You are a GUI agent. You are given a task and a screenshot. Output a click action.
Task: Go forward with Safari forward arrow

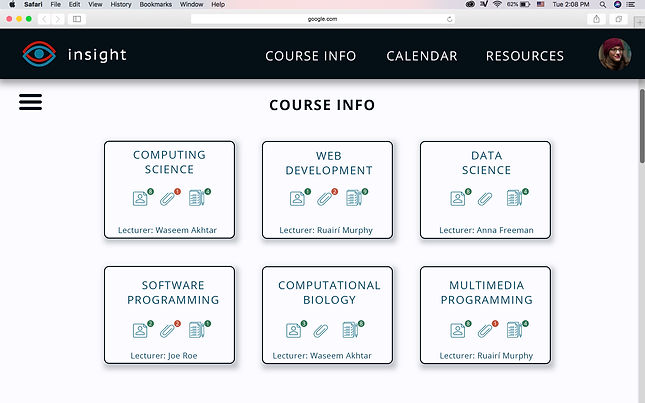[58, 19]
